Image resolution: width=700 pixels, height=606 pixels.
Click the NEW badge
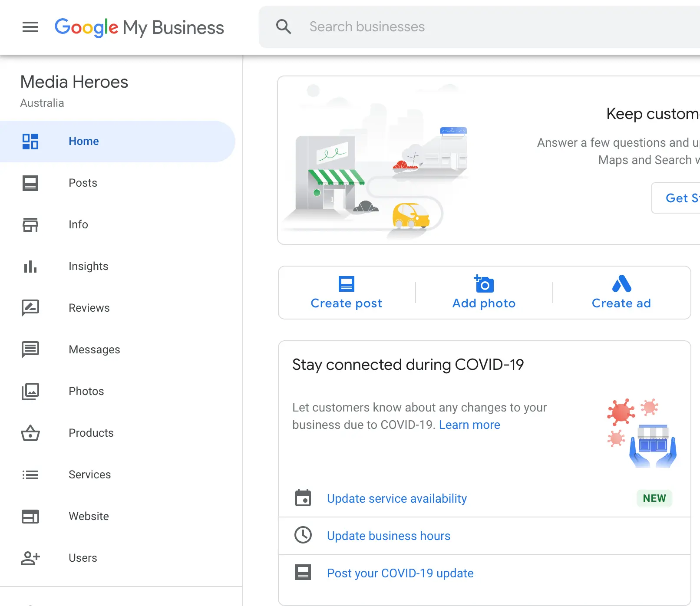(654, 498)
